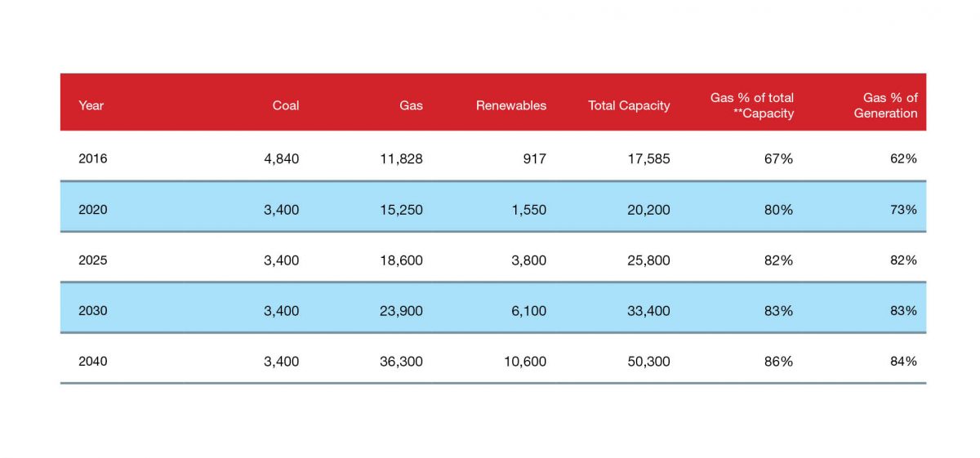Click the 2020 row label

point(92,210)
